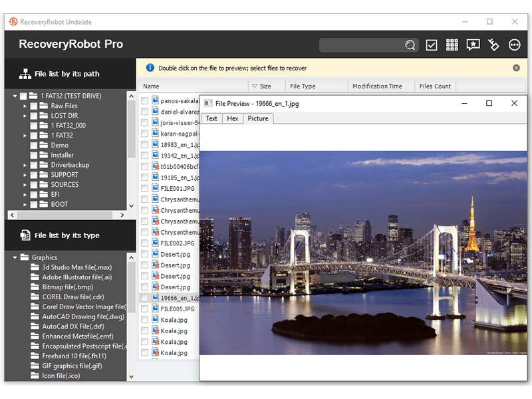Click inside the search input field
Image resolution: width=532 pixels, height=399 pixels.
[361, 45]
